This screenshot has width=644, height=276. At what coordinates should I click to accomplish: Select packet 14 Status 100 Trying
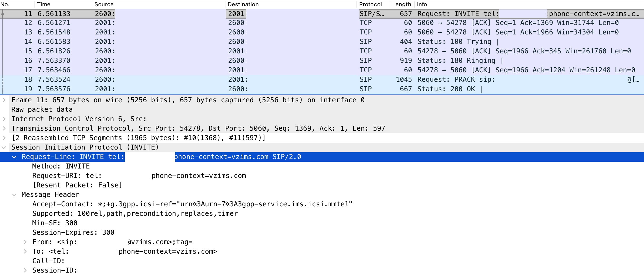pos(322,42)
